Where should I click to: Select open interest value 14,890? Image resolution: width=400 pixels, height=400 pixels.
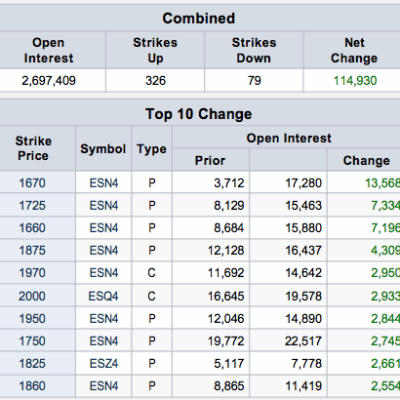[304, 319]
